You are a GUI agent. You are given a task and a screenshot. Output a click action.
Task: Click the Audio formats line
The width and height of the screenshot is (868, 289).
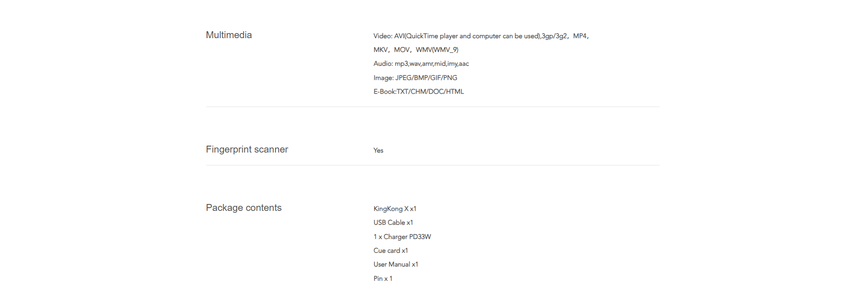click(x=421, y=63)
